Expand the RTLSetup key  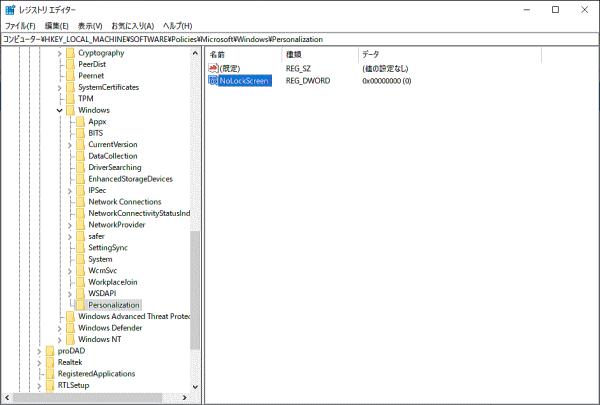point(39,386)
